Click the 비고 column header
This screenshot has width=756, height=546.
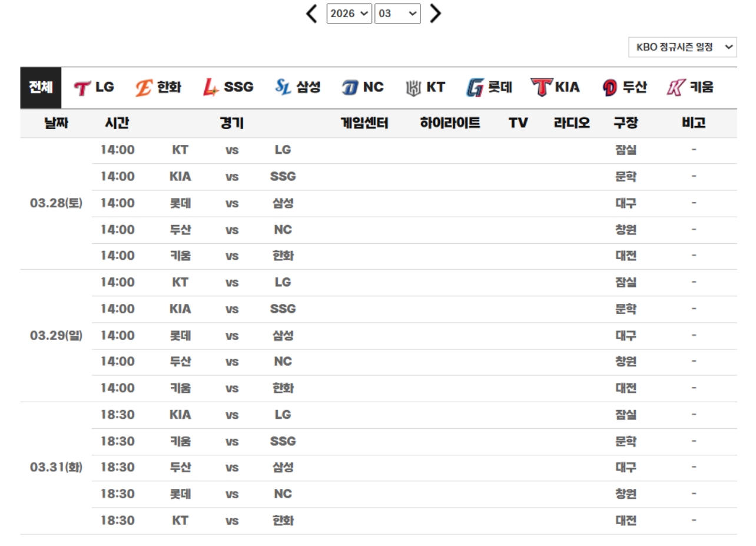click(x=694, y=123)
